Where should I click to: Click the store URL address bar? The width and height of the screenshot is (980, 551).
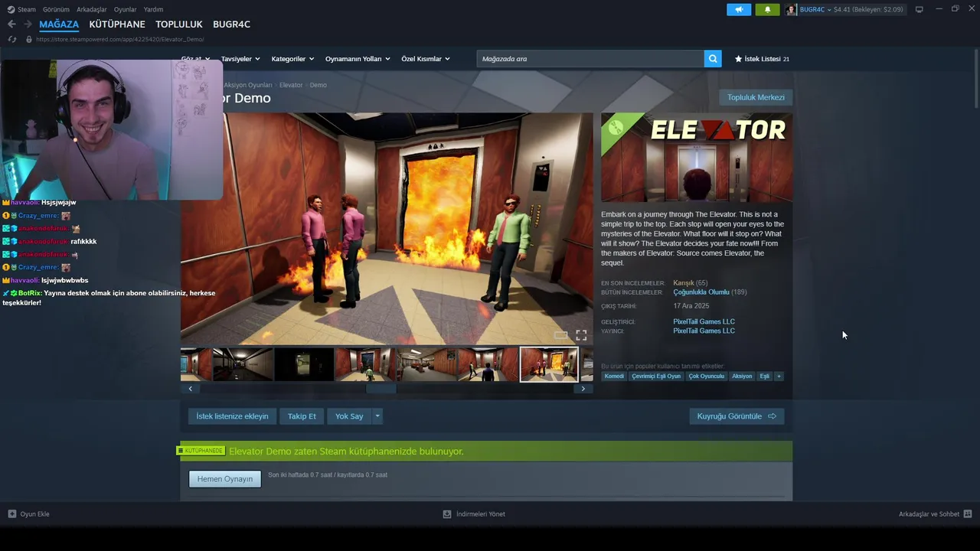click(x=120, y=39)
